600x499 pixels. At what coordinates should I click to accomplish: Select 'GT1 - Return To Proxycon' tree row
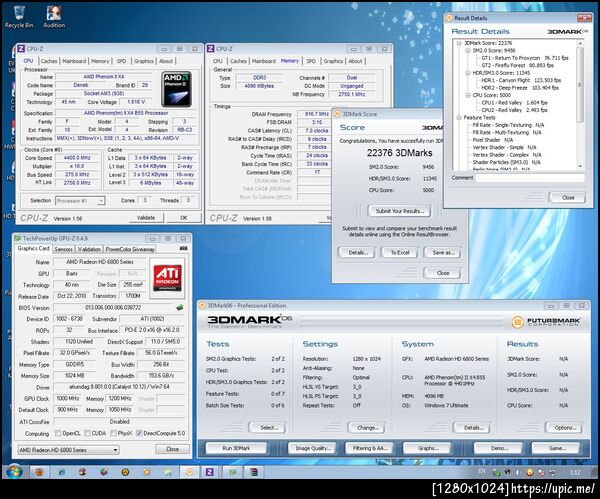tap(525, 58)
